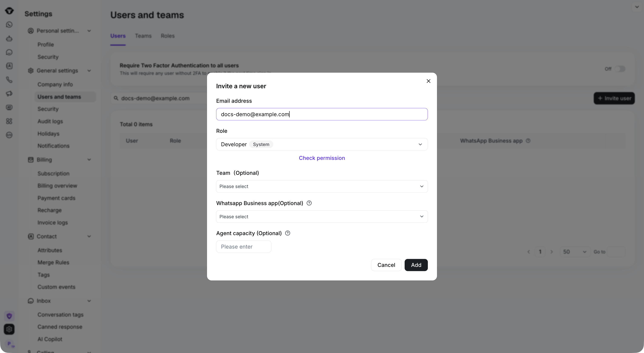Screen dimensions: 644x353
Task: Collapse the Contact section chevron
Action: click(x=89, y=236)
